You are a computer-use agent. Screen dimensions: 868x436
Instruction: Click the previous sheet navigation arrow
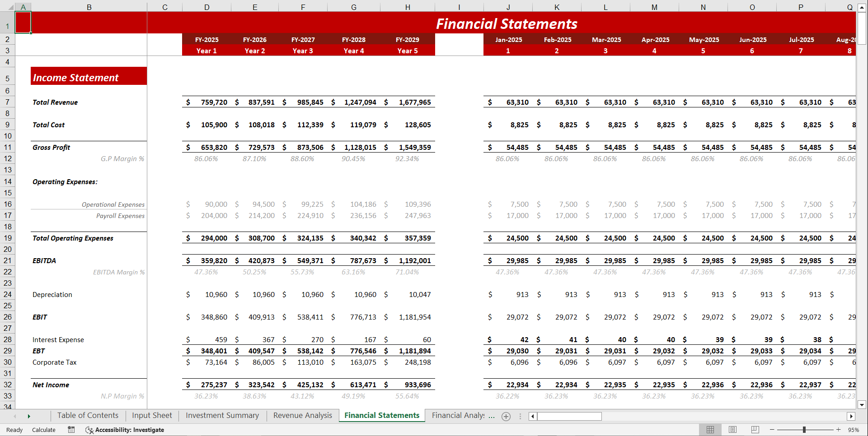click(x=14, y=416)
